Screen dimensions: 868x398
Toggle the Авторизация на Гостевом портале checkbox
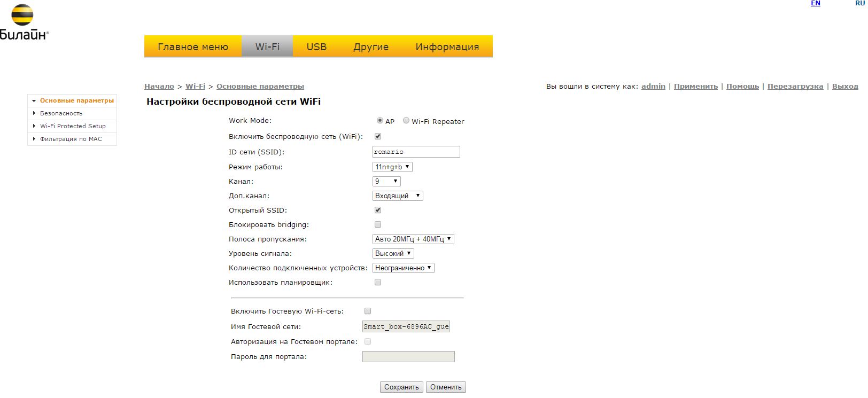[x=368, y=341]
